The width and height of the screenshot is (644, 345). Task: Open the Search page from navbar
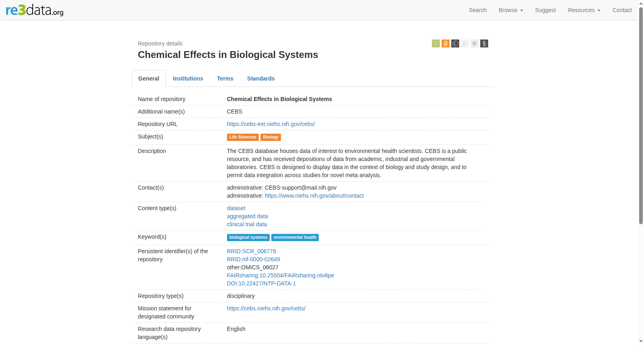pyautogui.click(x=477, y=10)
